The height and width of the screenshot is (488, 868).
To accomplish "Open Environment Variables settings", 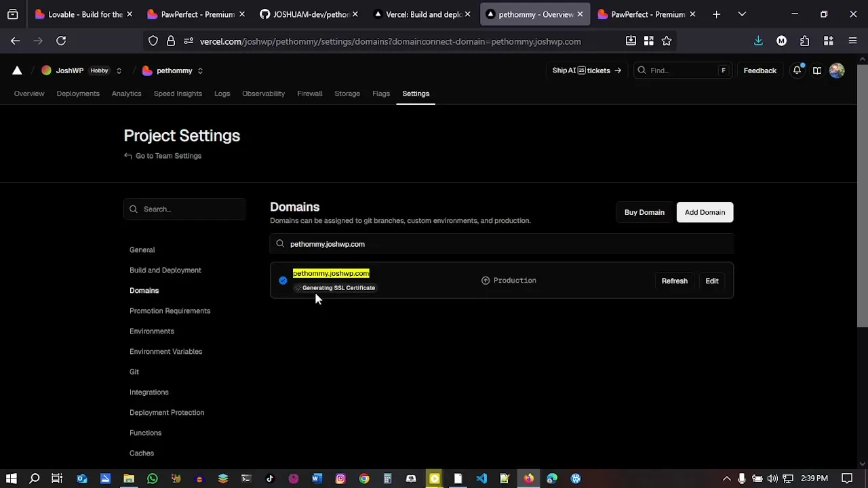I will [x=166, y=352].
